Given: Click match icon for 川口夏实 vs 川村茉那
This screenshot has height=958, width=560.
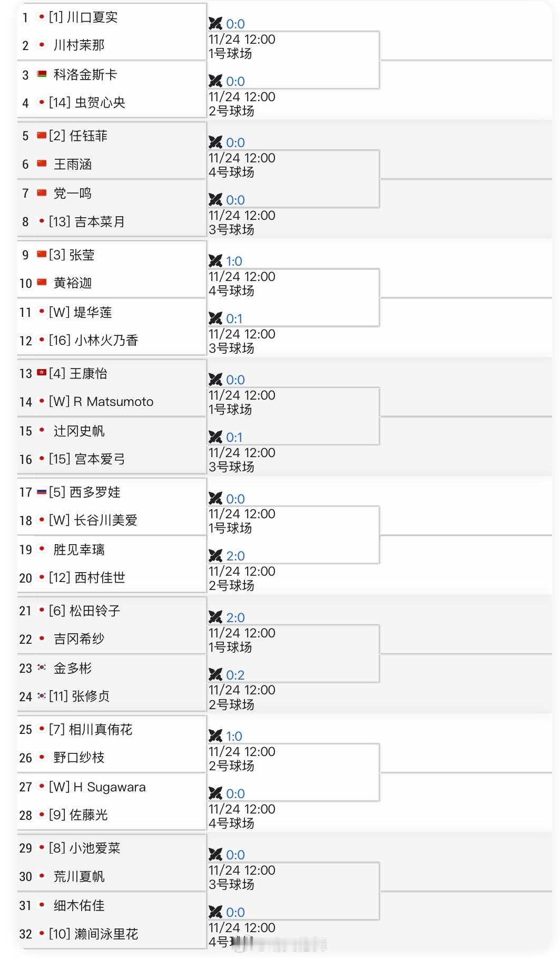Looking at the screenshot, I should point(215,23).
